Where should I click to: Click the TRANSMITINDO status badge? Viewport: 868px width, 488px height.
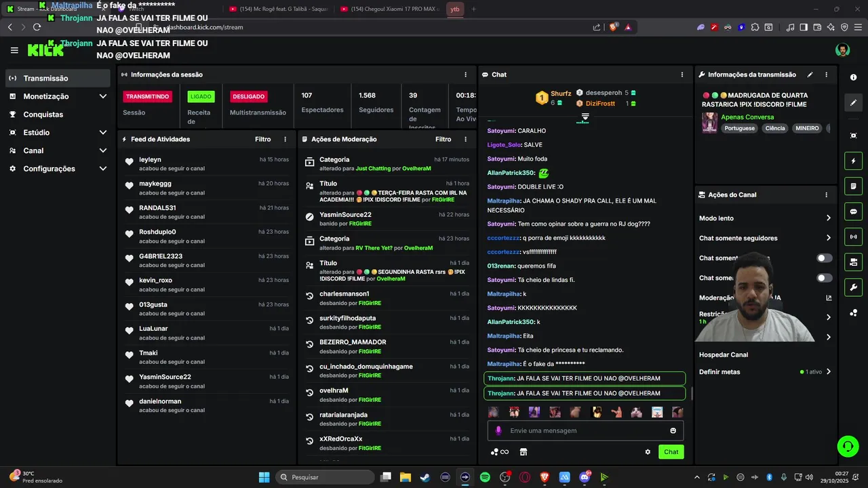tap(147, 96)
